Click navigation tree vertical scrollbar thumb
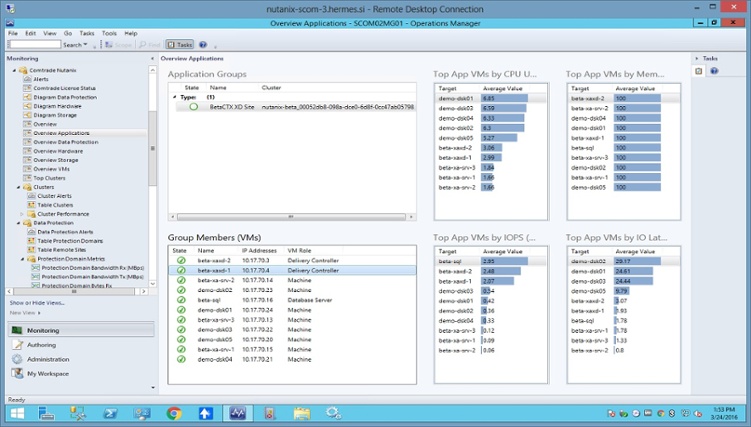The width and height of the screenshot is (751, 427). point(152,148)
